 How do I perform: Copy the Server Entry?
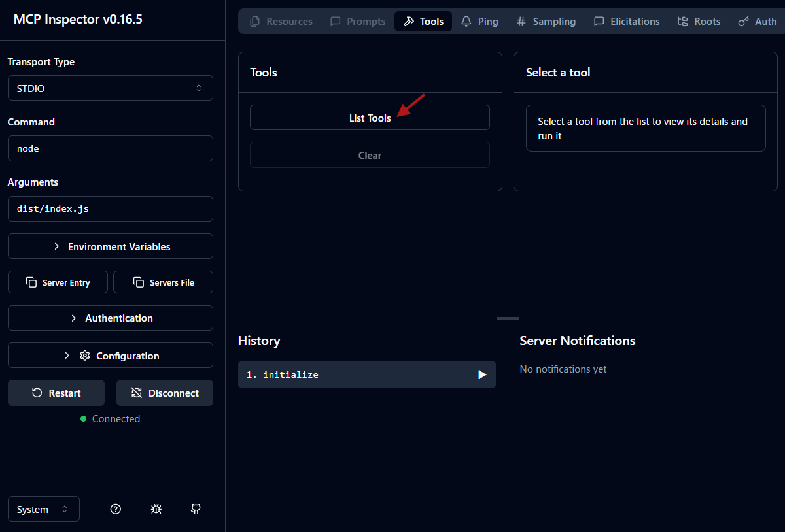coord(58,282)
